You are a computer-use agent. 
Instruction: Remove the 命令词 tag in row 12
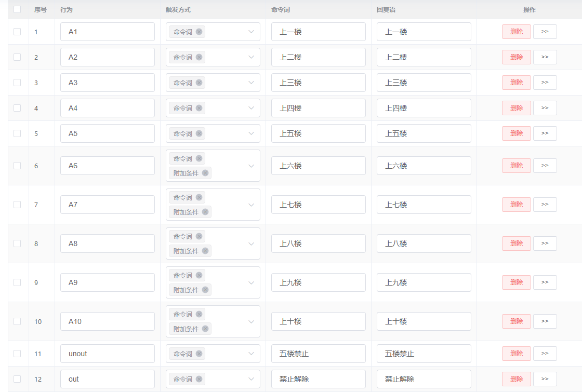(x=199, y=379)
